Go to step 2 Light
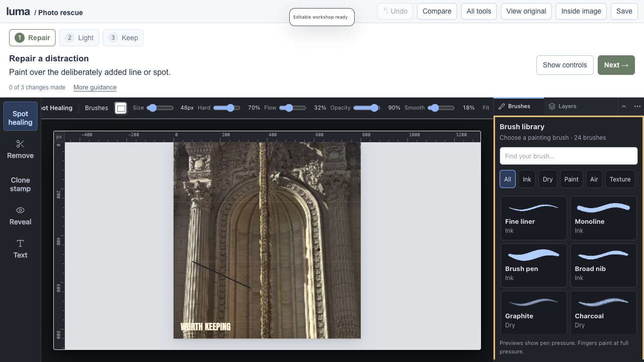Image resolution: width=644 pixels, height=362 pixels. pos(79,38)
